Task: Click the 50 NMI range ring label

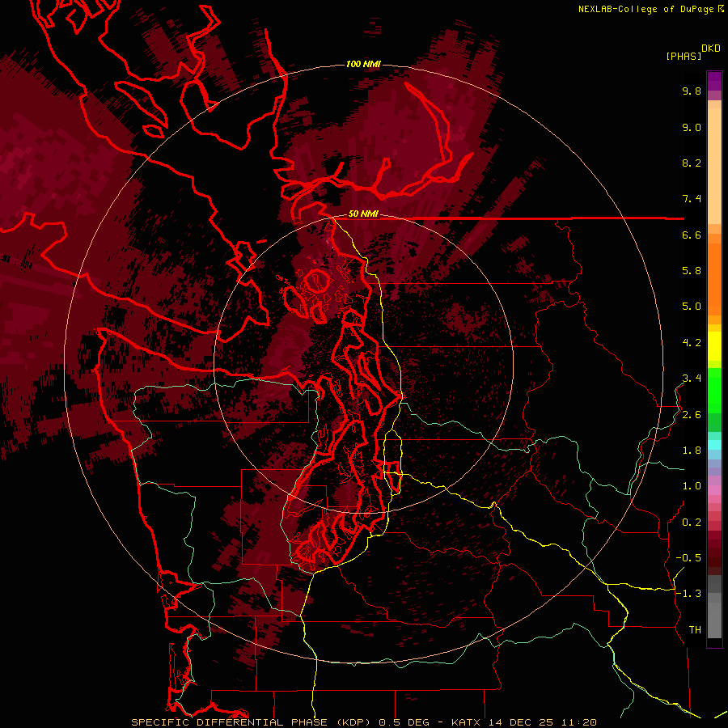Action: click(363, 214)
